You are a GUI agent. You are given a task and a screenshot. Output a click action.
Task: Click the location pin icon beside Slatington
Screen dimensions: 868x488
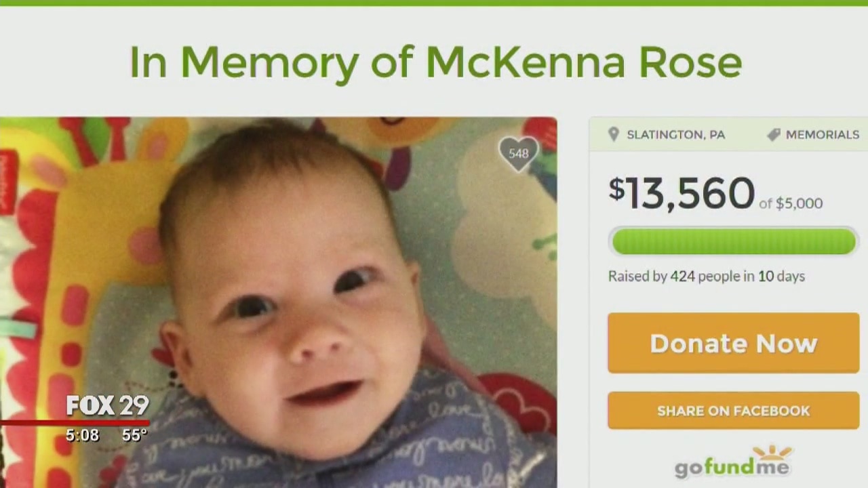614,135
